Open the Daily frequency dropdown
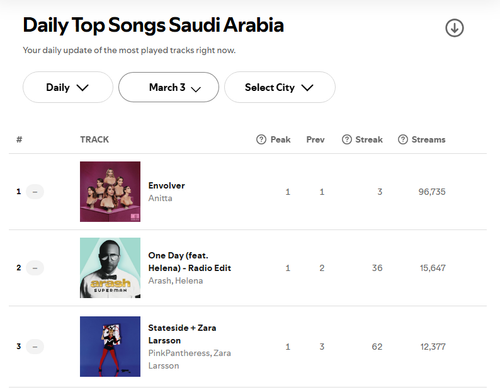Image resolution: width=500 pixels, height=389 pixels. point(68,87)
